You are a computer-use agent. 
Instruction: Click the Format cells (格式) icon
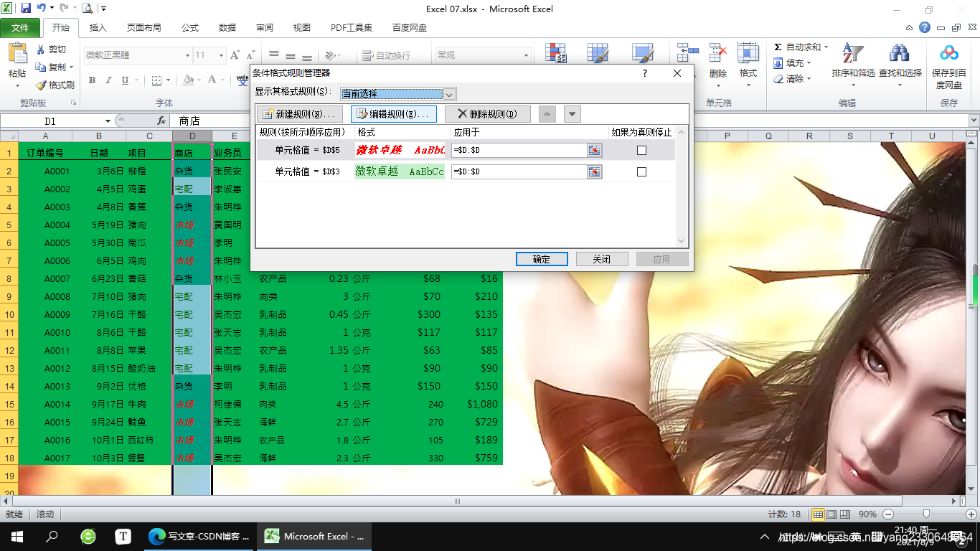point(748,54)
